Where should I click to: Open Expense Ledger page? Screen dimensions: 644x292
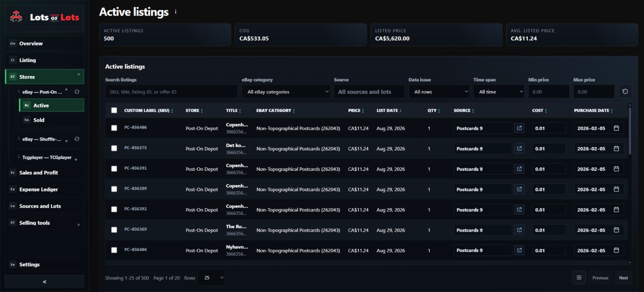44,189
